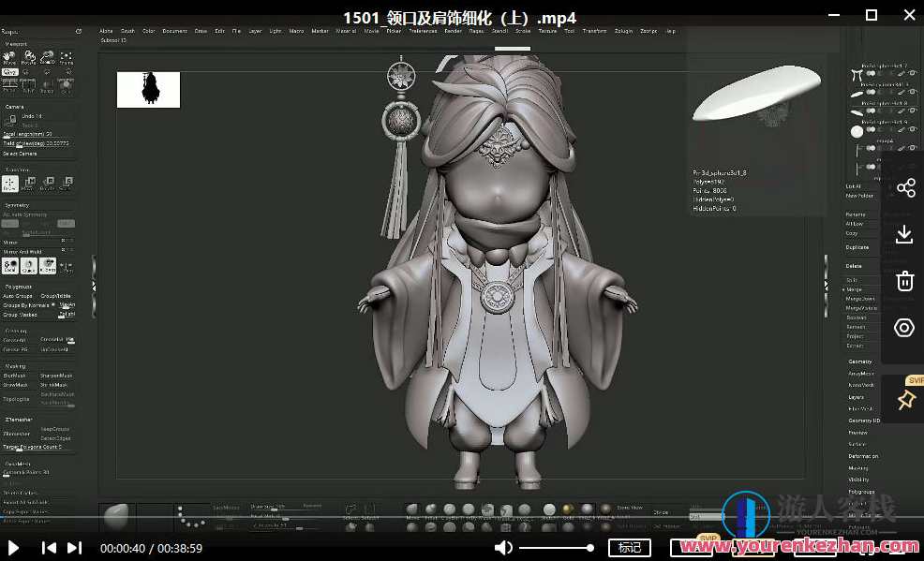Activate the Transpose Draw icon

pyautogui.click(x=9, y=182)
